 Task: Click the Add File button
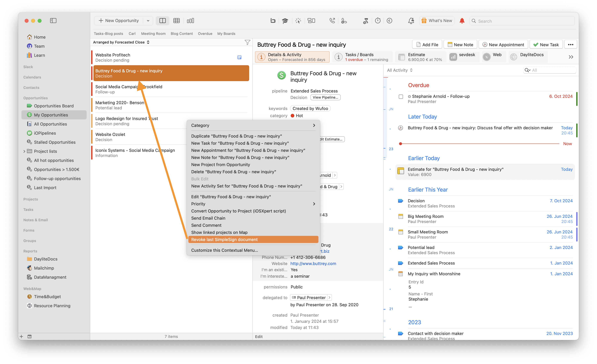pyautogui.click(x=427, y=45)
